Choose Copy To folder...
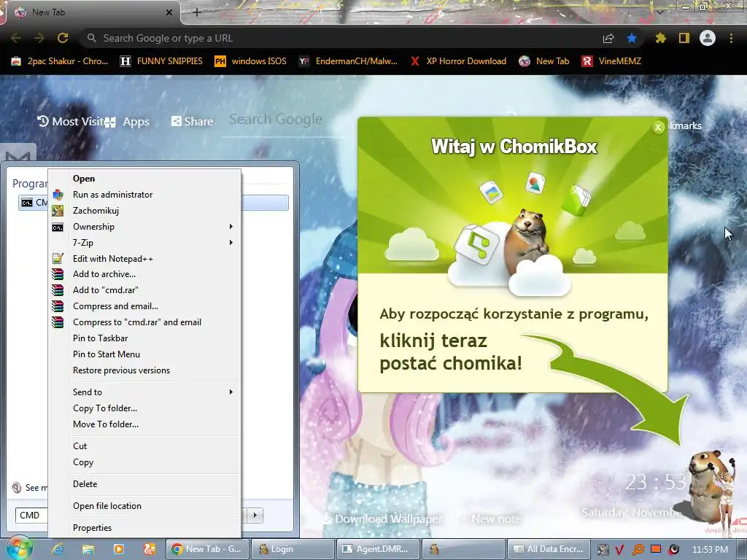This screenshot has height=560, width=747. coord(145,408)
